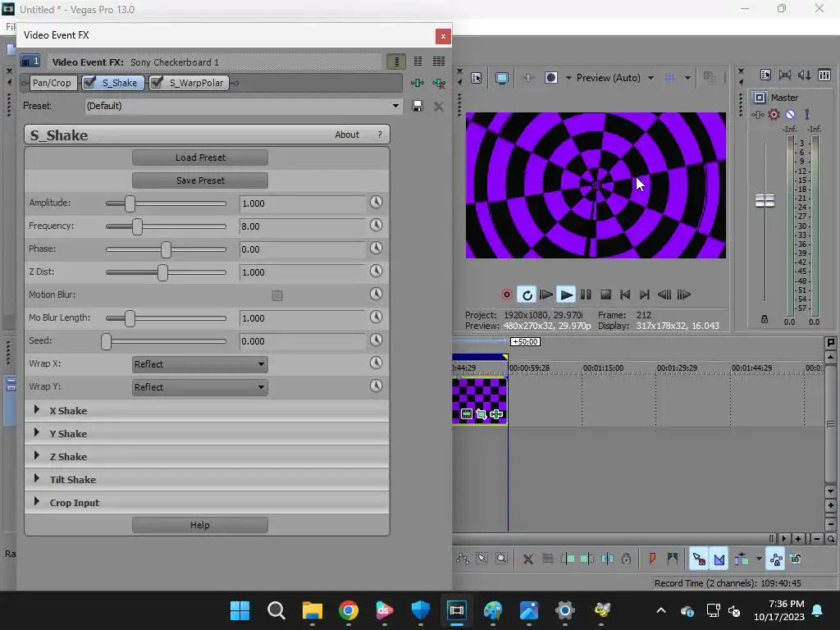Expand the X Shake section

pos(36,410)
